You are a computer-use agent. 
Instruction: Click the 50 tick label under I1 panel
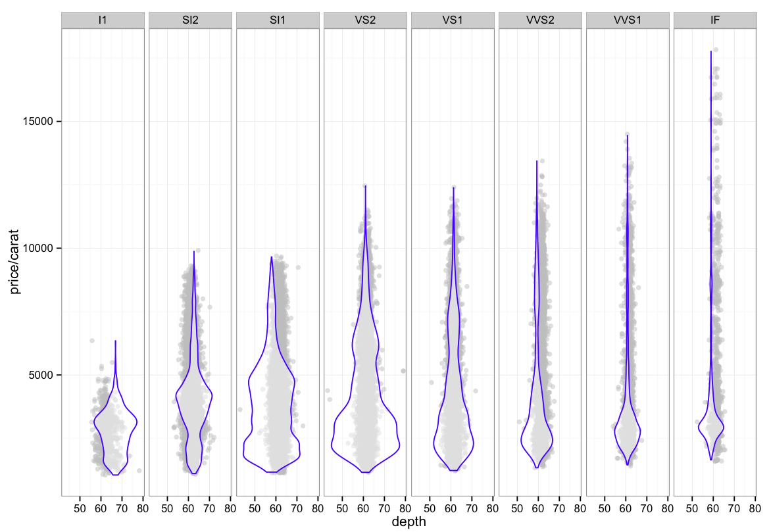(x=80, y=508)
